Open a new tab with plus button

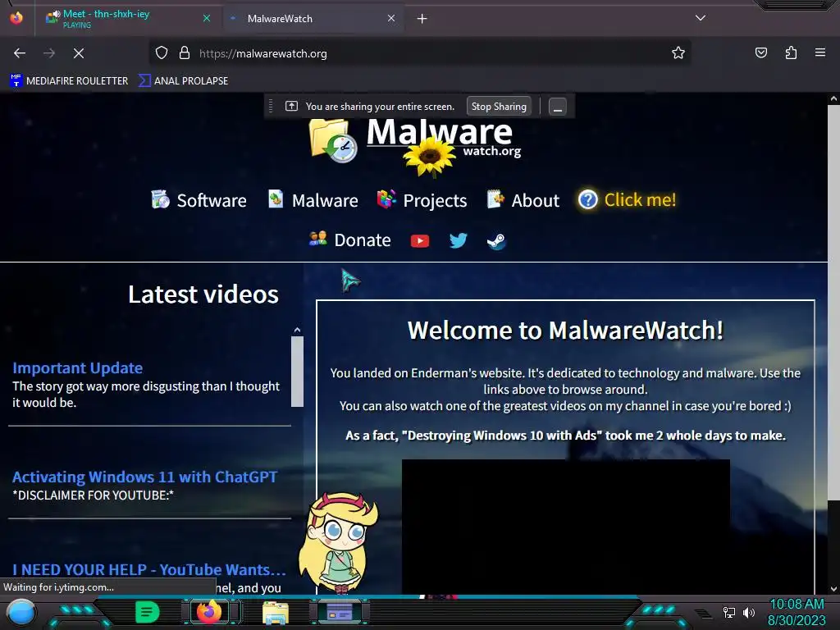[x=422, y=19]
